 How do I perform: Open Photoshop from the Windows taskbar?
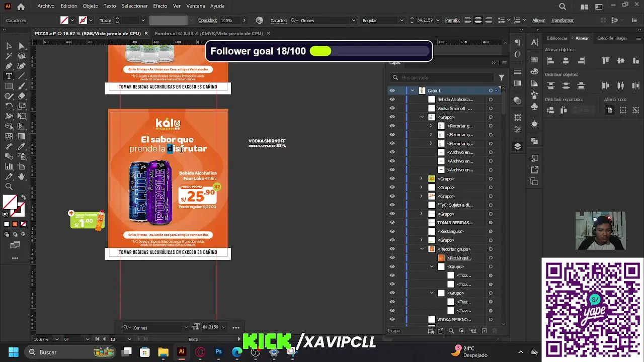point(218,352)
